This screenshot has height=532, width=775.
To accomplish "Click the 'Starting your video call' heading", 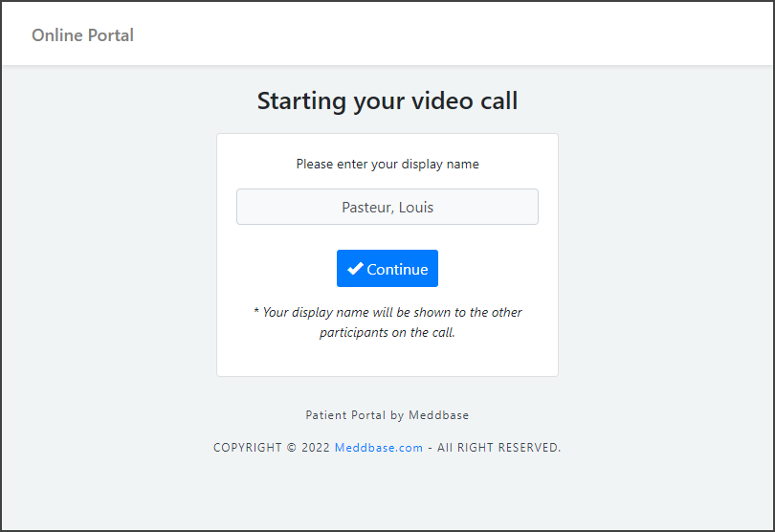I will point(387,100).
